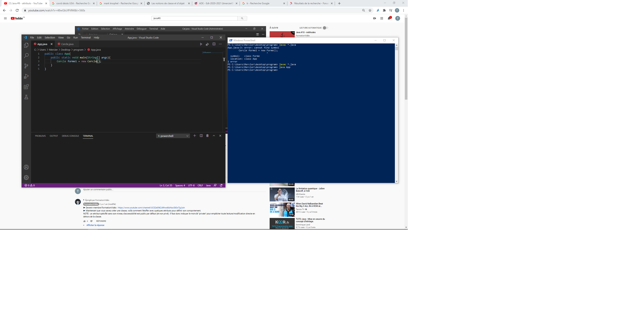
Task: Open the Testing flask icon view
Action: (x=26, y=97)
